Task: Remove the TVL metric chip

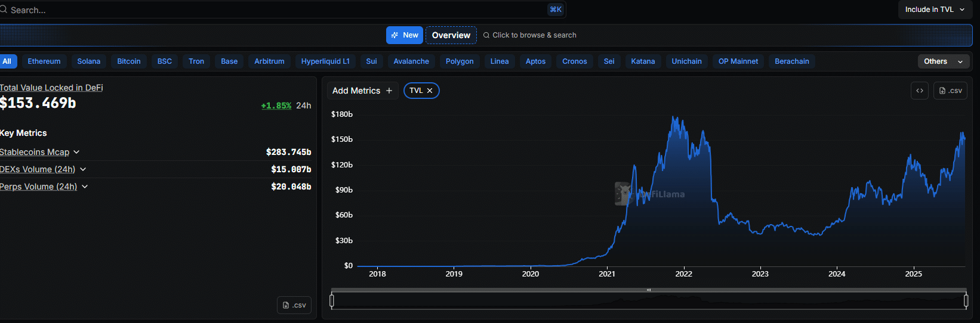Action: point(430,91)
